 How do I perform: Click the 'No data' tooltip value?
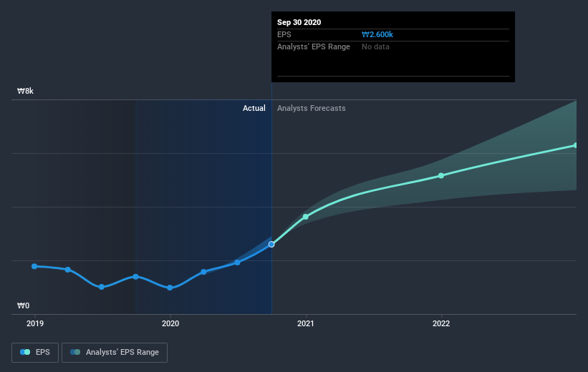click(375, 46)
